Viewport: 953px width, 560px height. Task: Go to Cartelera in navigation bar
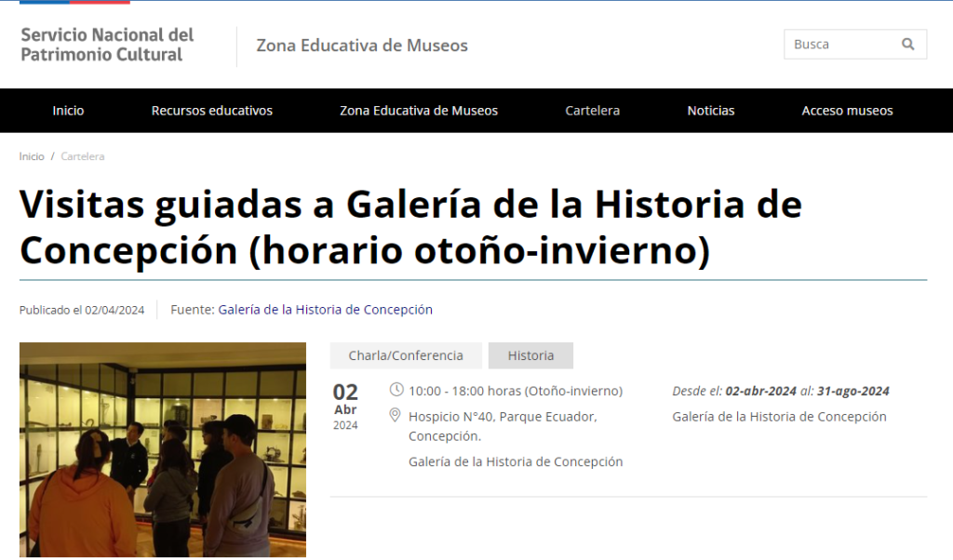tap(593, 111)
